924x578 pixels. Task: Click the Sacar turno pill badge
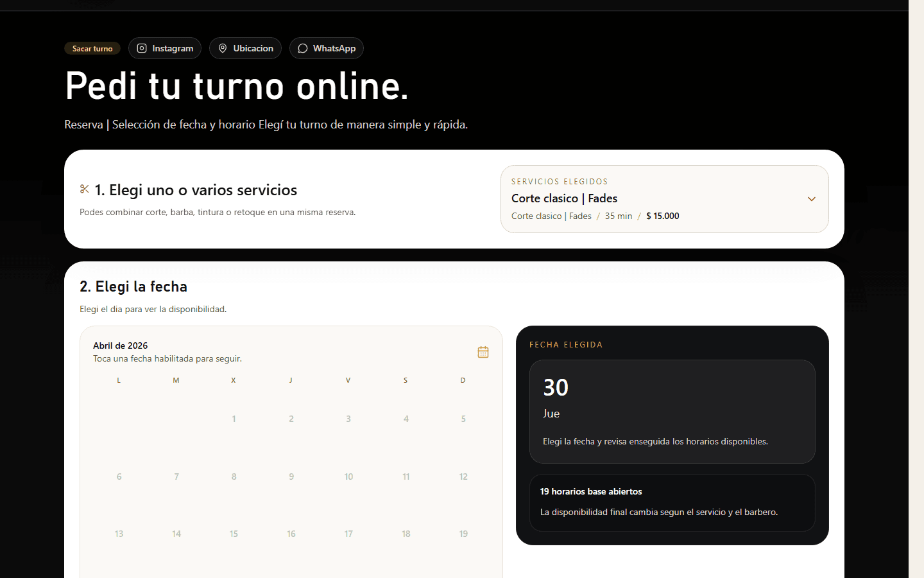point(92,49)
